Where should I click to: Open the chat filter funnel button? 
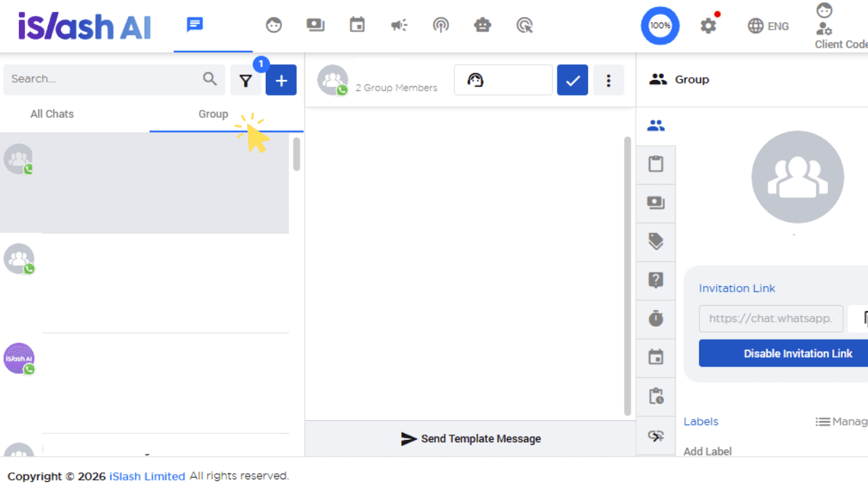245,81
